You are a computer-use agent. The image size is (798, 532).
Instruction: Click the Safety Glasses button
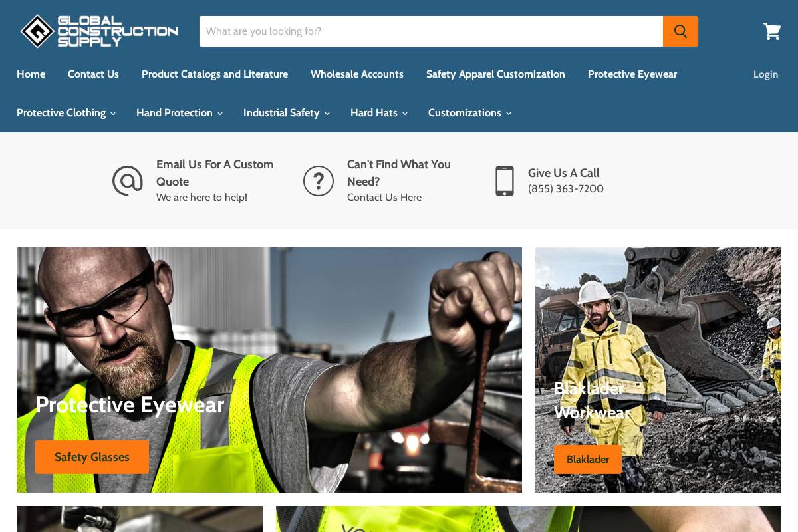[92, 457]
